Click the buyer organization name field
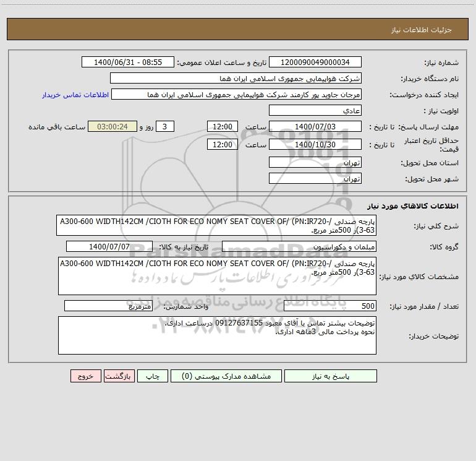 coord(236,79)
